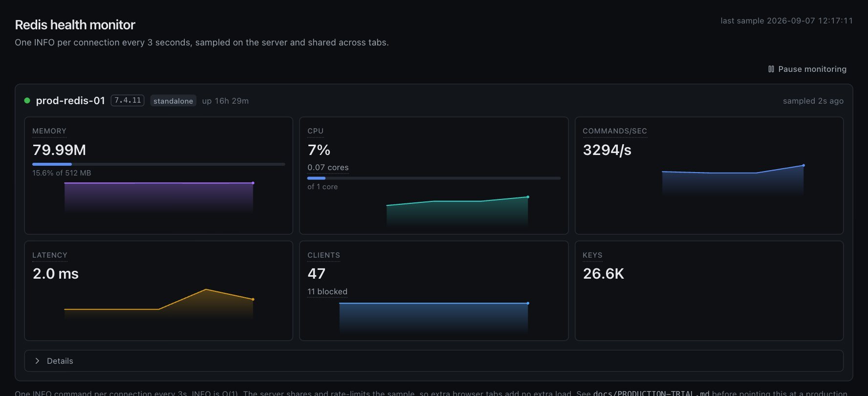This screenshot has height=396, width=868.
Task: Click the 3294/s commands value
Action: pos(607,150)
